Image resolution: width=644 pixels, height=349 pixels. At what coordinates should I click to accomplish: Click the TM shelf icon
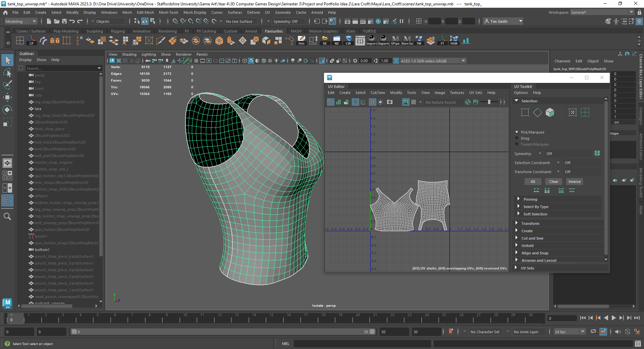419,41
